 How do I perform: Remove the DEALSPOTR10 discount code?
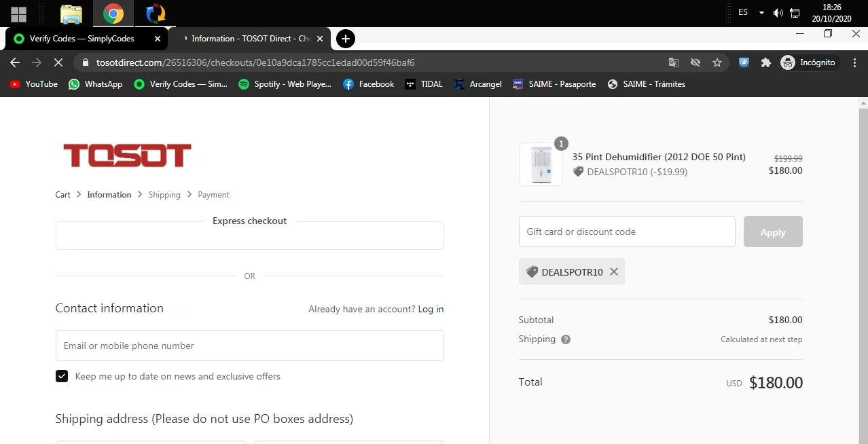pyautogui.click(x=614, y=272)
